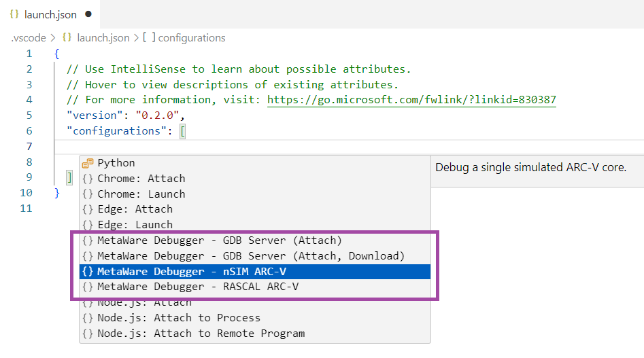Select Node.js: Attach to Remote Program suggestion

[x=254, y=334]
